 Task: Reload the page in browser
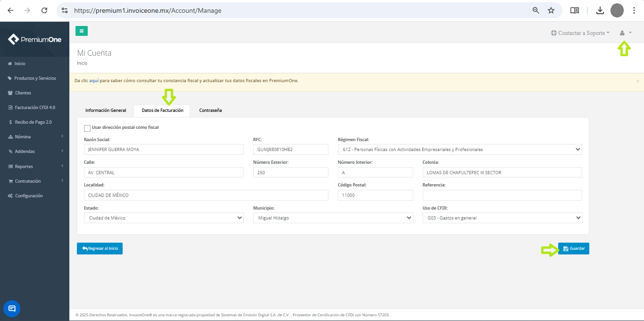[x=44, y=10]
